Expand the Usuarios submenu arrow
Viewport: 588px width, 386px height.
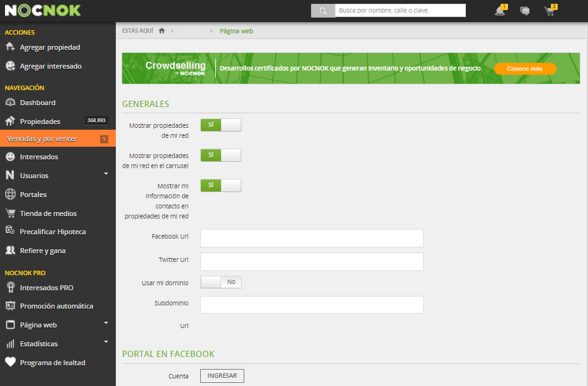[106, 174]
